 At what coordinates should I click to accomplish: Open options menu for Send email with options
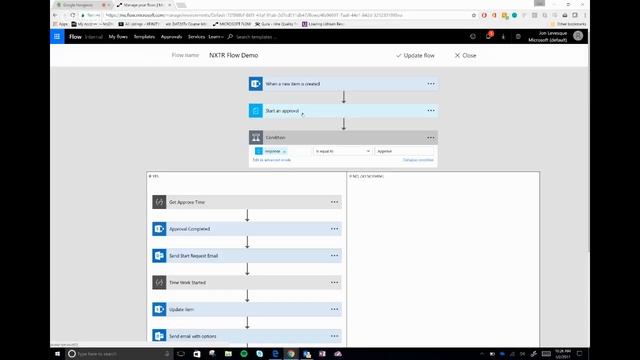point(335,336)
